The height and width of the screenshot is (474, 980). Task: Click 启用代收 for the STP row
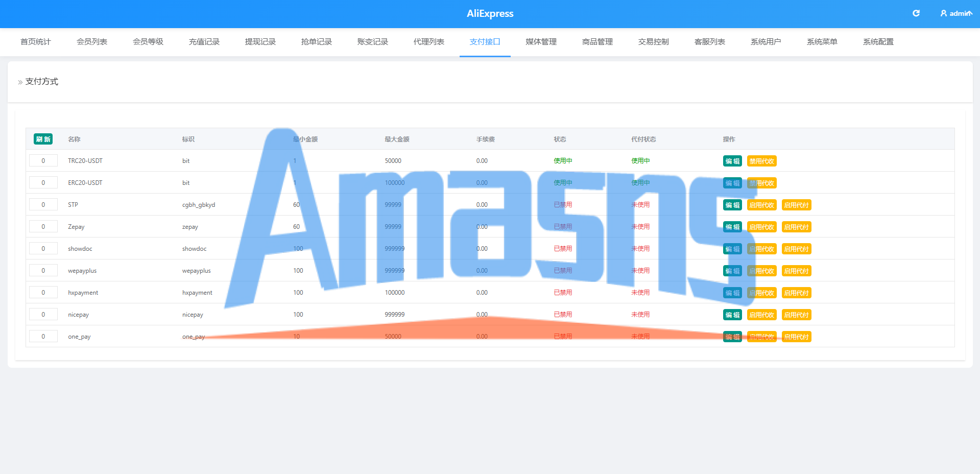tap(762, 205)
